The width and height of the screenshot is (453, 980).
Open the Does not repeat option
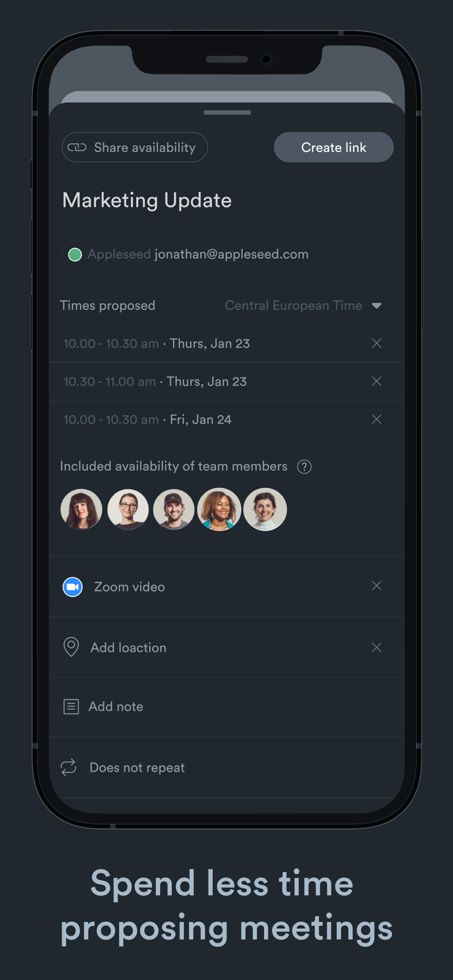click(137, 767)
